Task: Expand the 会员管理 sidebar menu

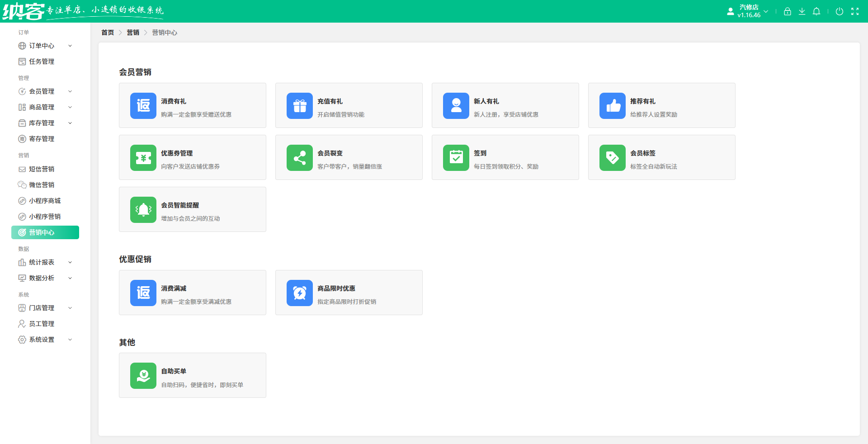Action: pos(45,91)
